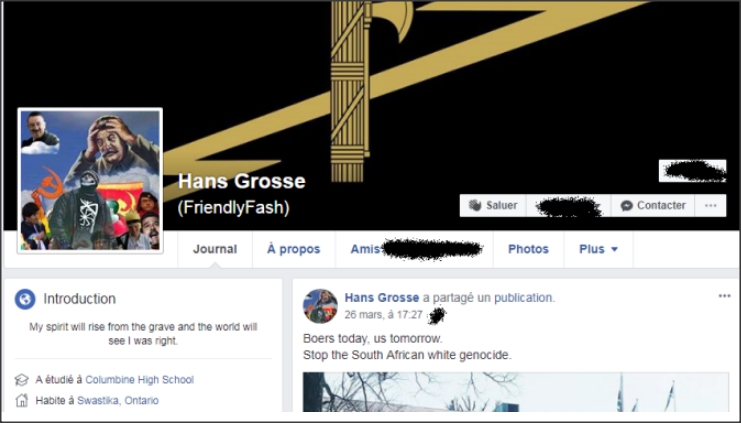Open the À propos tab
741x423 pixels.
(x=293, y=249)
